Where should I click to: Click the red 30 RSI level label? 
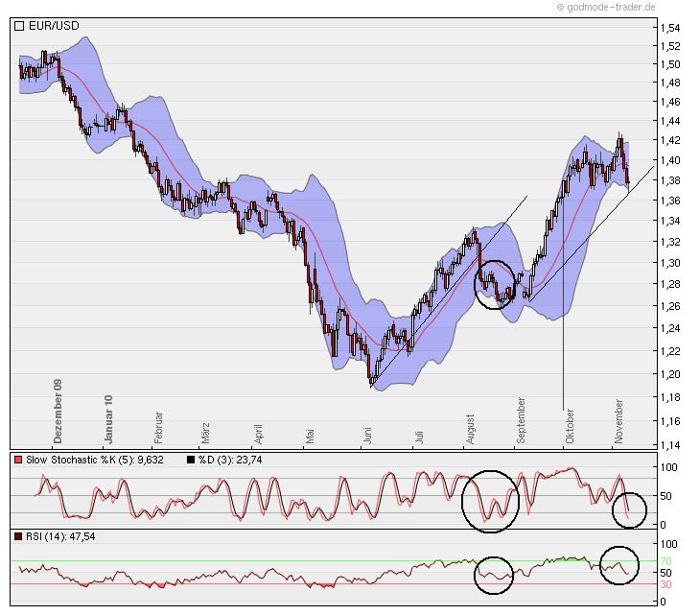coord(665,584)
